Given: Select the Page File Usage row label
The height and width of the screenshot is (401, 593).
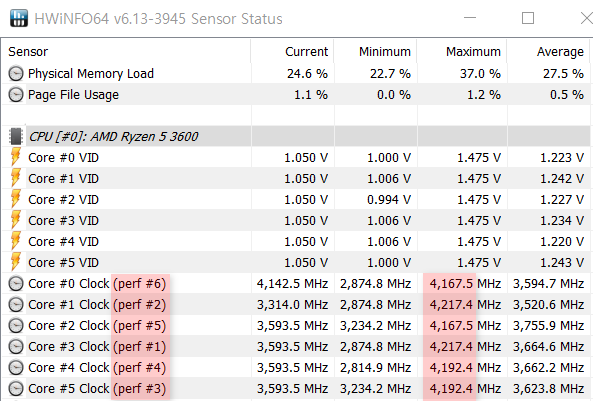Looking at the screenshot, I should (x=73, y=95).
